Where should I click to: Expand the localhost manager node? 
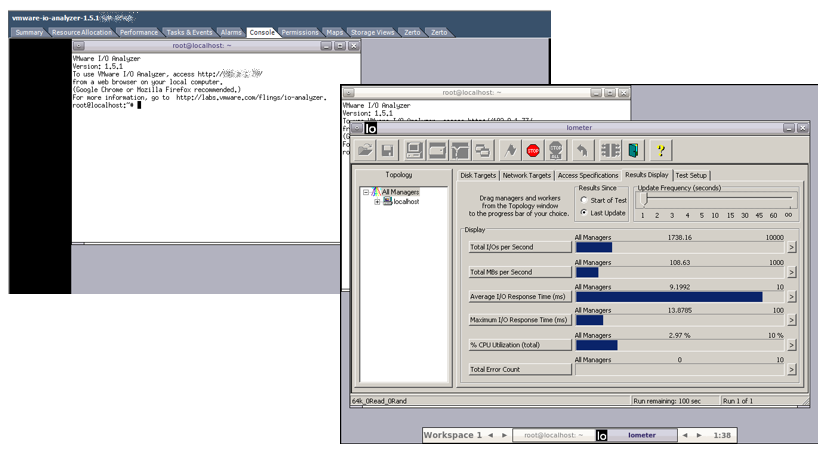click(377, 201)
